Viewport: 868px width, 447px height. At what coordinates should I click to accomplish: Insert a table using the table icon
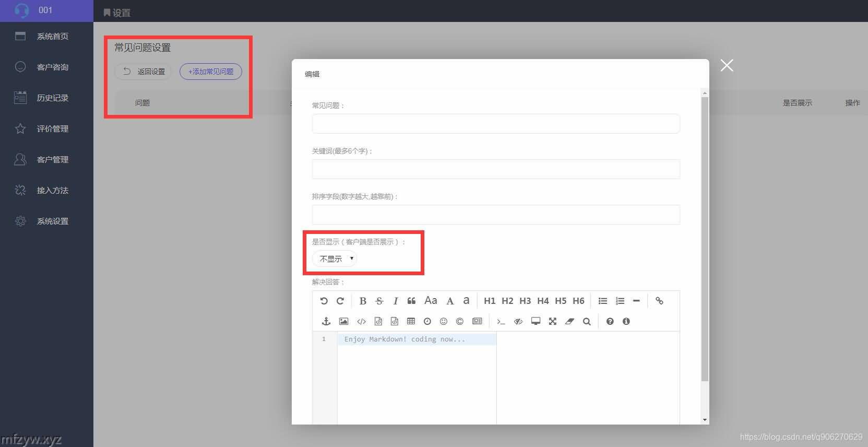coord(411,321)
